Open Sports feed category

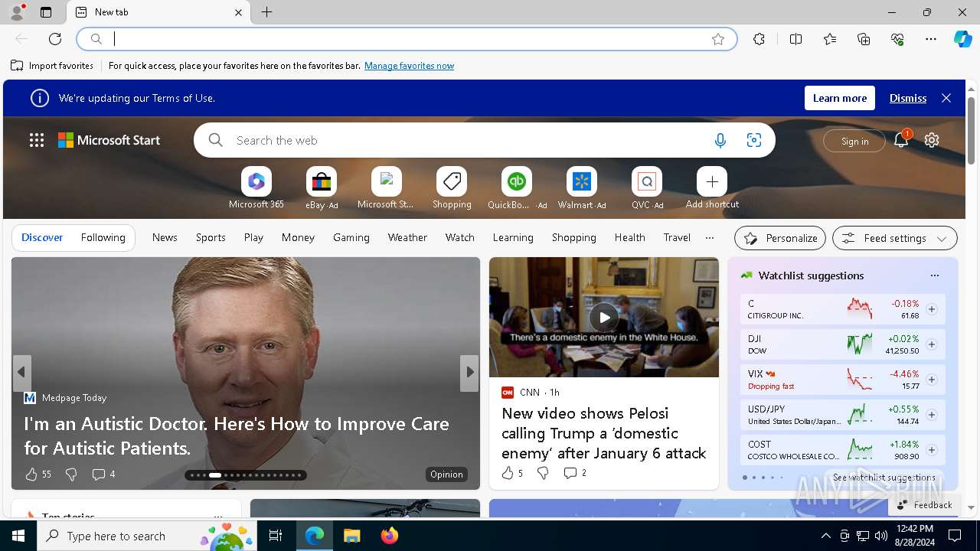click(211, 237)
